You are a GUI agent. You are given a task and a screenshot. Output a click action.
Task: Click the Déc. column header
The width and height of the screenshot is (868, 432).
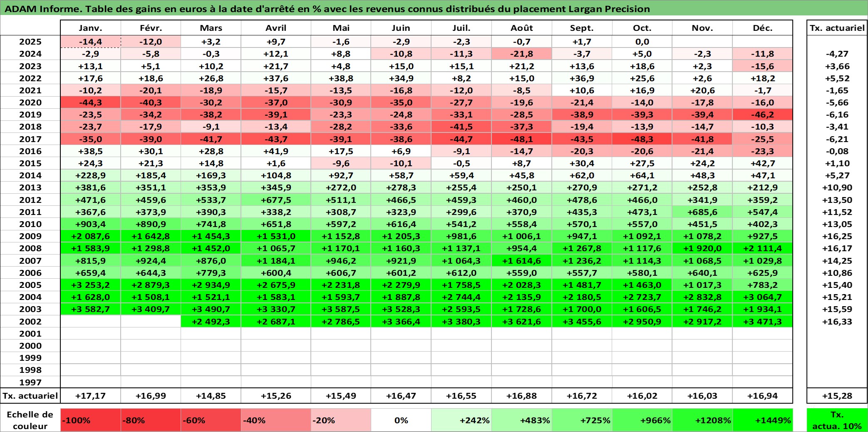point(763,28)
